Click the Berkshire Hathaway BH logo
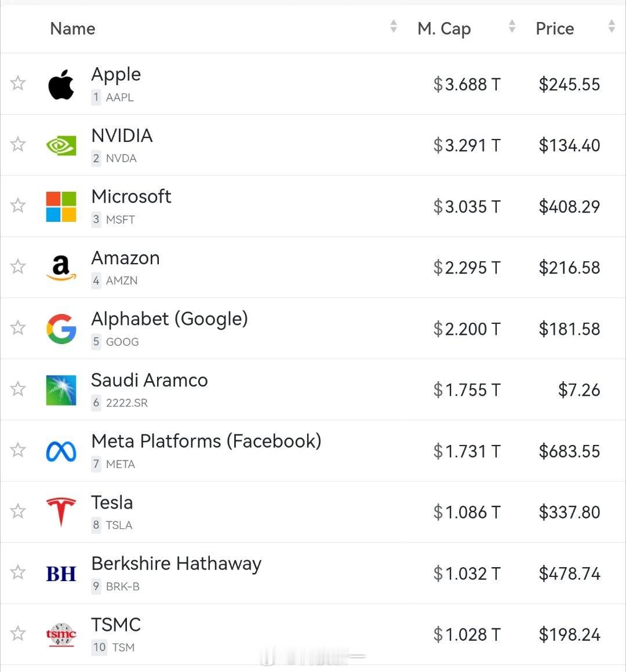 [x=61, y=574]
